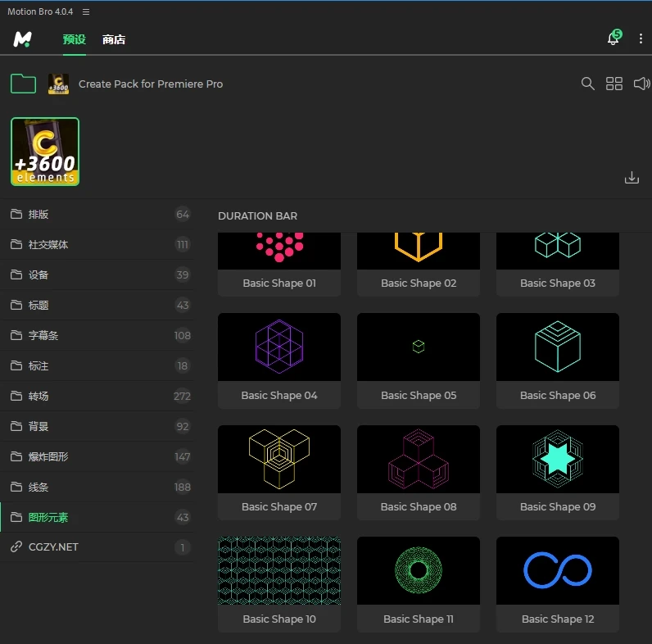Image resolution: width=652 pixels, height=644 pixels.
Task: Click Create Pack for Premiere Pro title
Action: pyautogui.click(x=151, y=84)
